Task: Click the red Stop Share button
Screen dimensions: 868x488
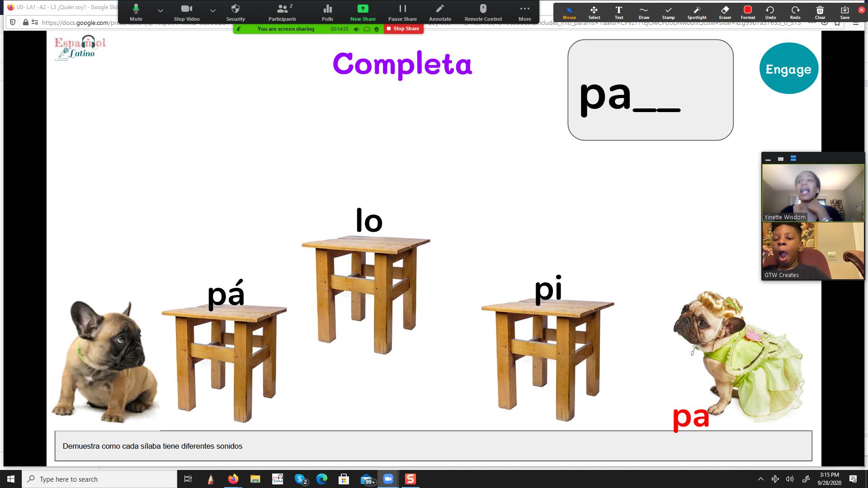Action: 403,28
